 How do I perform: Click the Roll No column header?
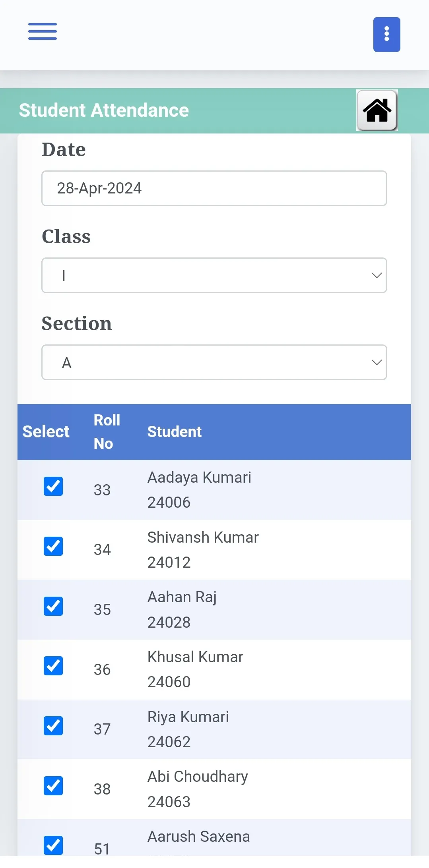[x=107, y=432]
